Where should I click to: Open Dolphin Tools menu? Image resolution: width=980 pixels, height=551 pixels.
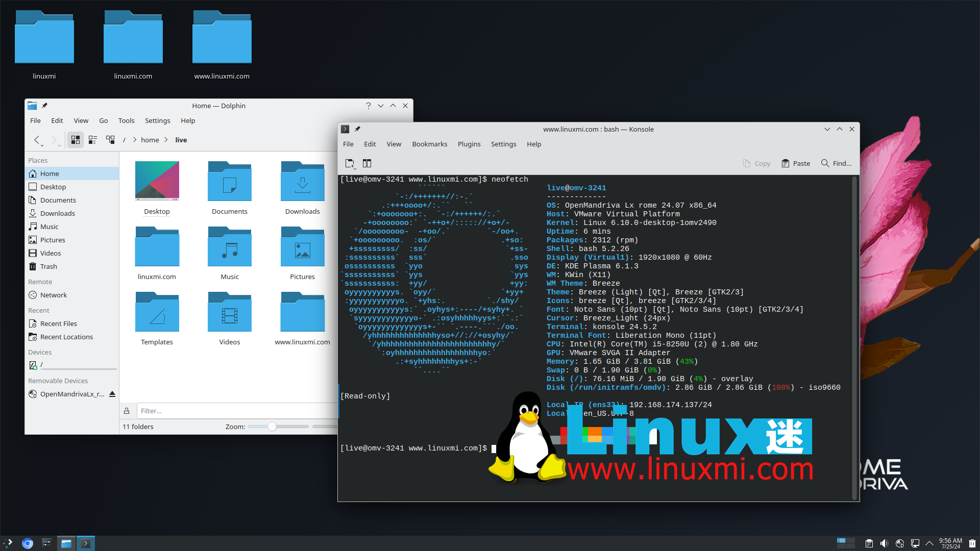pos(127,120)
